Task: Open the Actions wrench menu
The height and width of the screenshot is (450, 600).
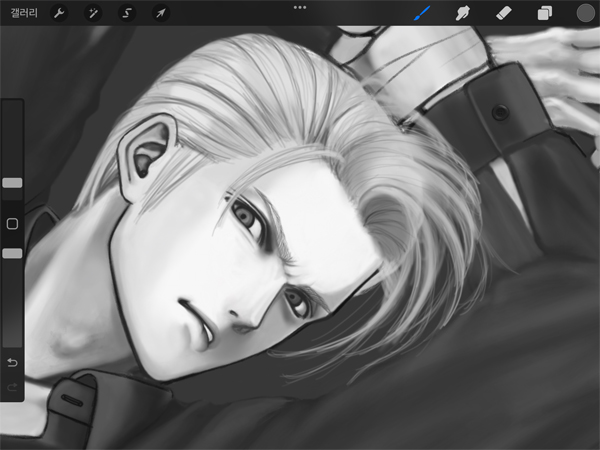Action: (x=59, y=13)
